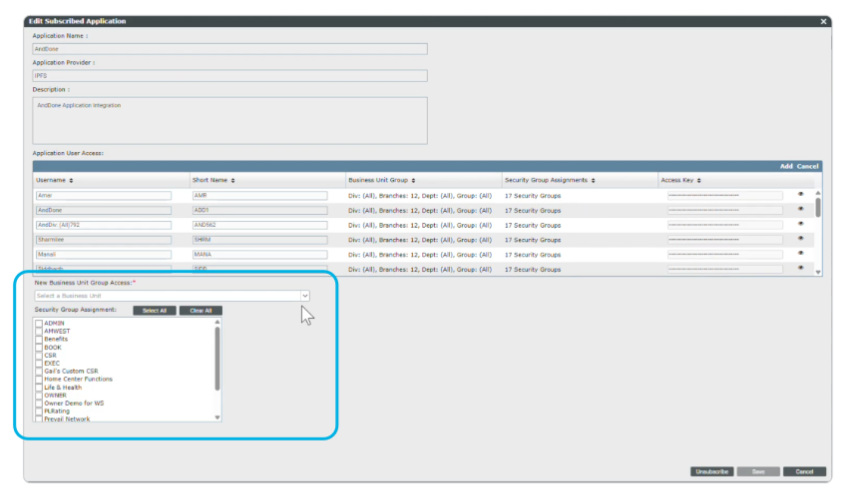
Task: Click the bottom Cancel button of the dialog
Action: coord(804,472)
